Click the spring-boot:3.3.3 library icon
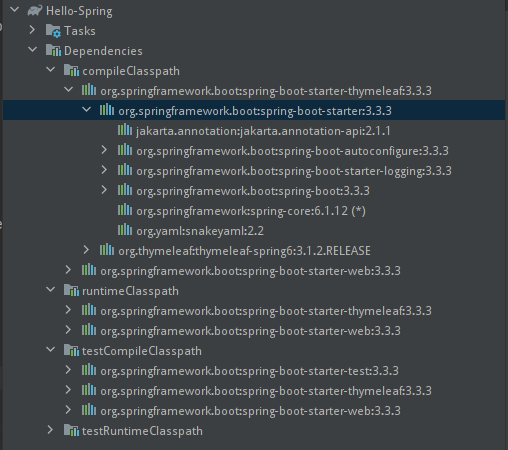Viewport: 508px width, 450px height. (x=125, y=190)
